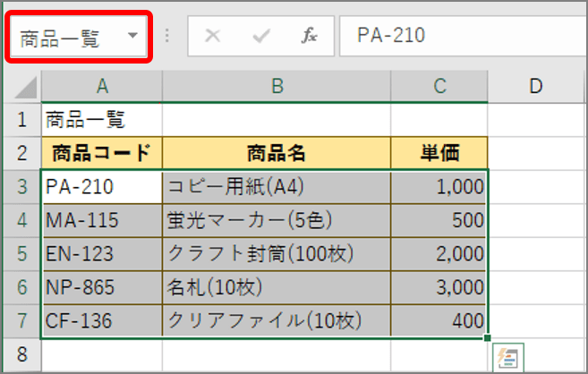Screen dimensions: 588x374
Task: Select column C header
Action: pyautogui.click(x=439, y=86)
